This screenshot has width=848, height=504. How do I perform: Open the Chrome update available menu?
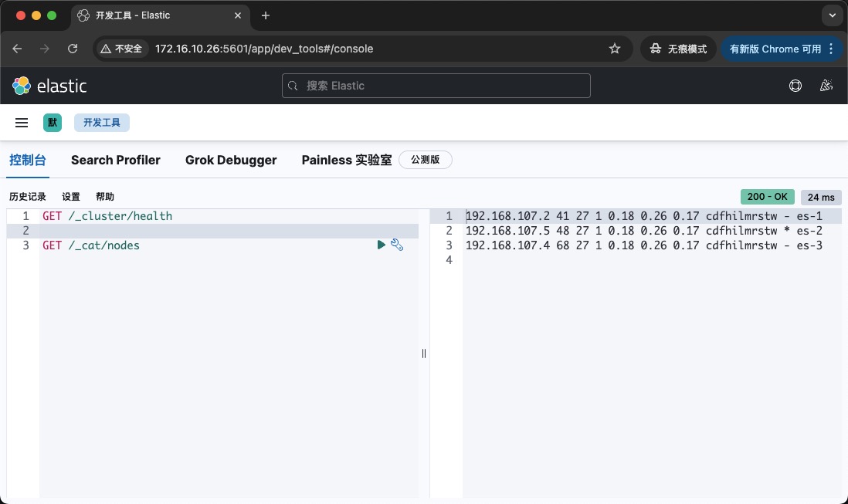tap(782, 49)
